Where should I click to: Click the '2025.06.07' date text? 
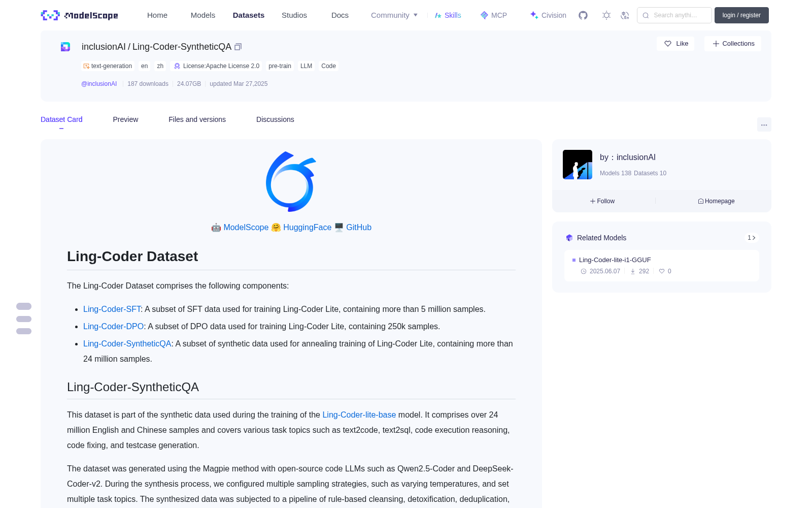point(605,271)
